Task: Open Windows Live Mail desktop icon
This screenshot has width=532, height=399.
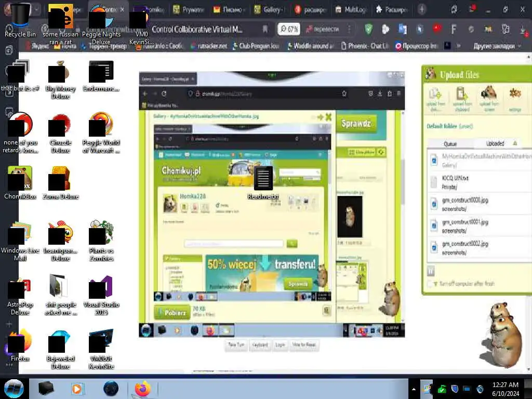Action: (20, 241)
